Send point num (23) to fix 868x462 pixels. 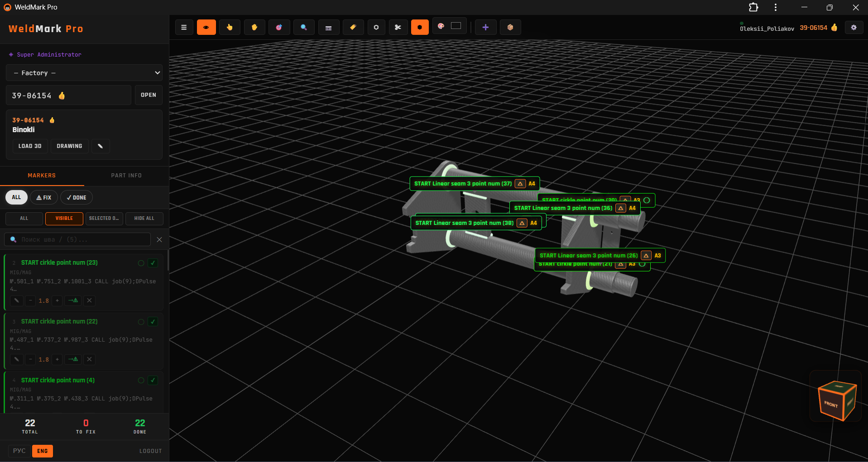click(73, 300)
